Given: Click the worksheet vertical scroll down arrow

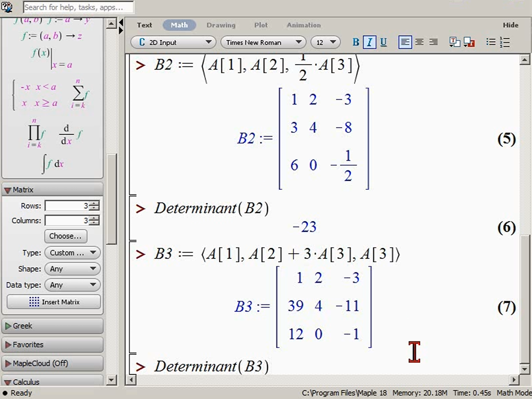Looking at the screenshot, I should pos(525,369).
